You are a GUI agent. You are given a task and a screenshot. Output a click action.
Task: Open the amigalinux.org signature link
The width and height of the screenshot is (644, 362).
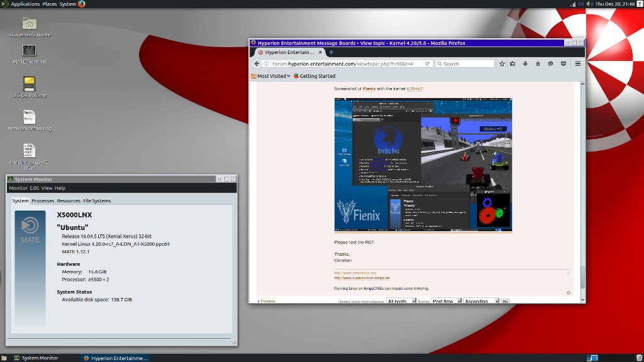pos(355,273)
